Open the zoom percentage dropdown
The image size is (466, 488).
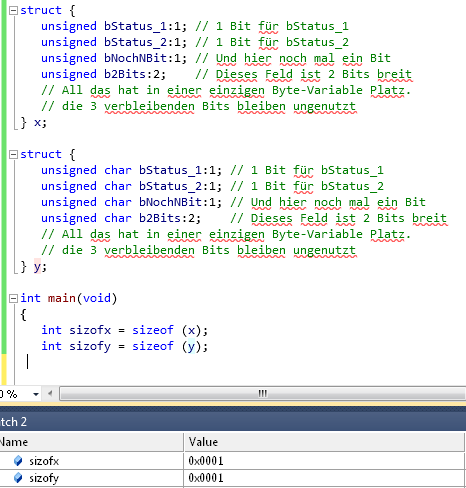click(36, 394)
